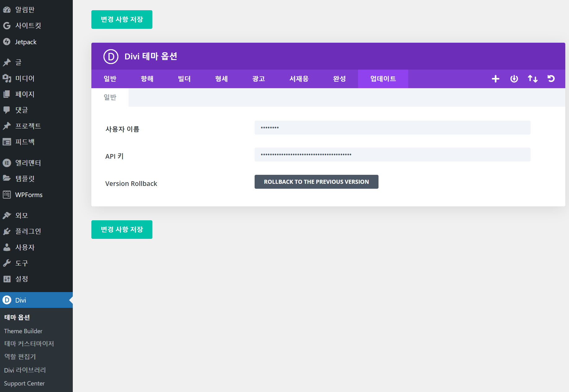The image size is (569, 392).
Task: Open the 서재응 tab
Action: click(x=299, y=79)
